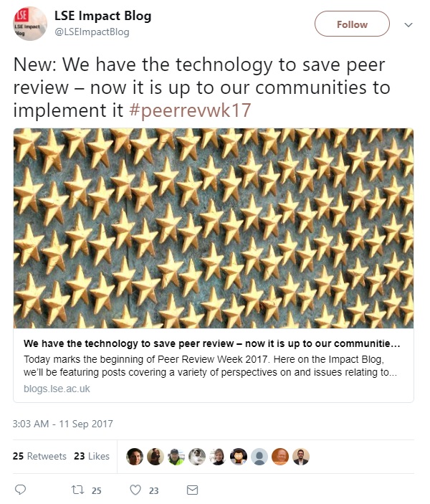The width and height of the screenshot is (430, 504).
Task: Send tweet via the envelope message icon
Action: coord(193,490)
